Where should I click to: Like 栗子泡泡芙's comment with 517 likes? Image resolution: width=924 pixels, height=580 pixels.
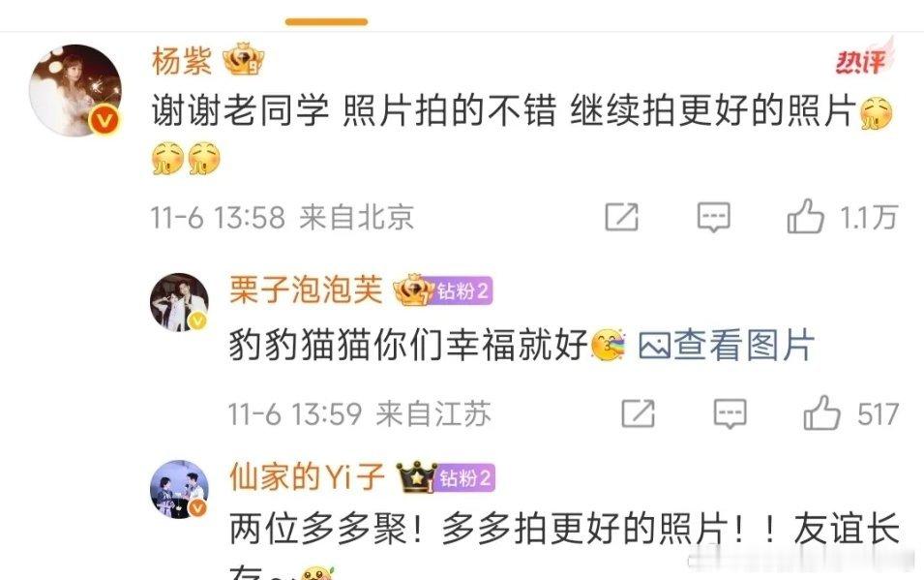(x=822, y=413)
